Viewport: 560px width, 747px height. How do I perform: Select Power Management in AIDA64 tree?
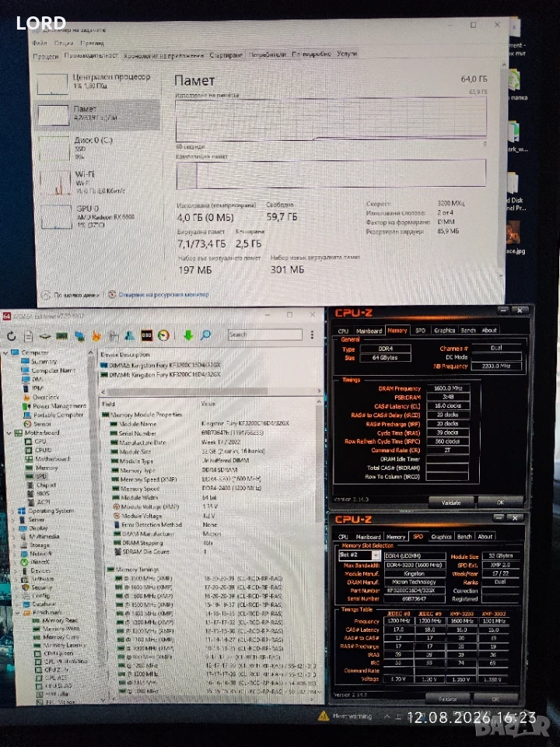(60, 406)
